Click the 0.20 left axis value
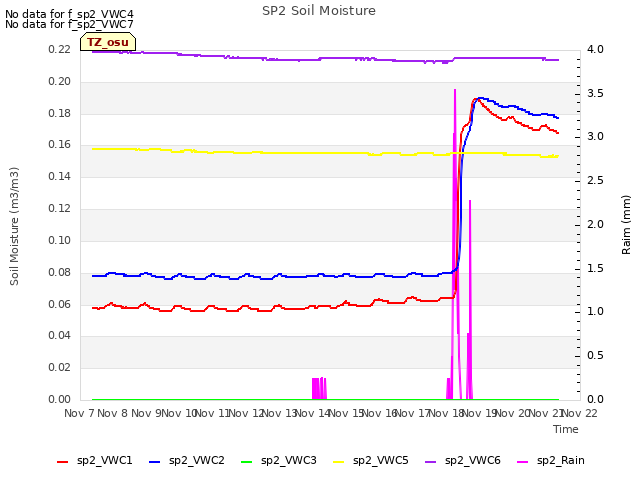Image resolution: width=640 pixels, height=480 pixels. tap(60, 81)
